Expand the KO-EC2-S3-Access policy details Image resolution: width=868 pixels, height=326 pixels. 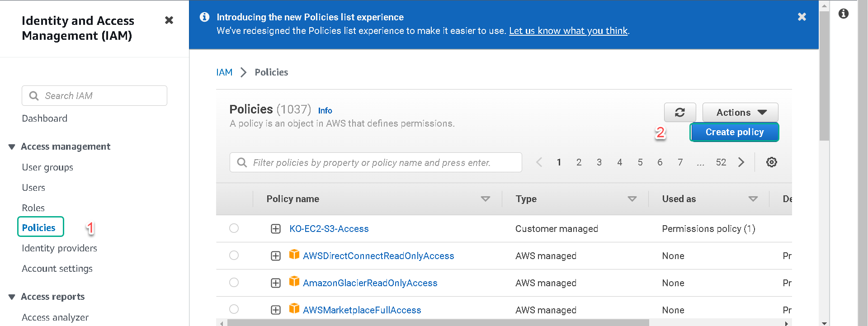click(x=276, y=229)
